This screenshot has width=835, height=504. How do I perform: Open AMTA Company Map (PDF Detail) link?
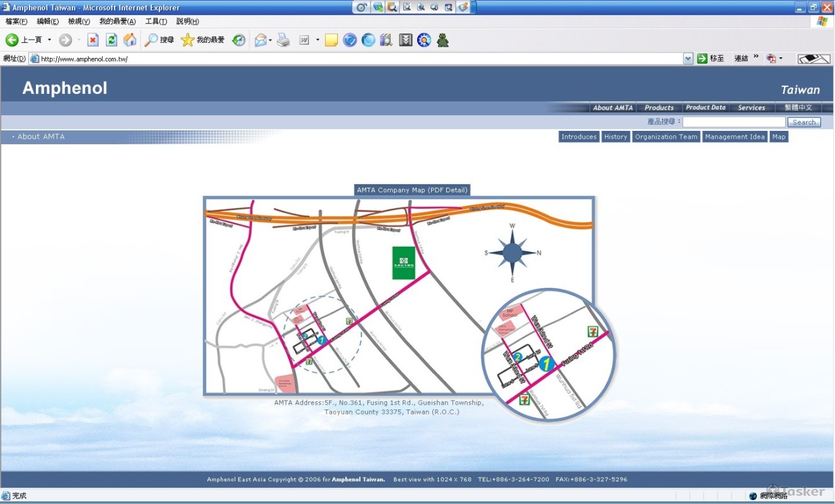412,190
